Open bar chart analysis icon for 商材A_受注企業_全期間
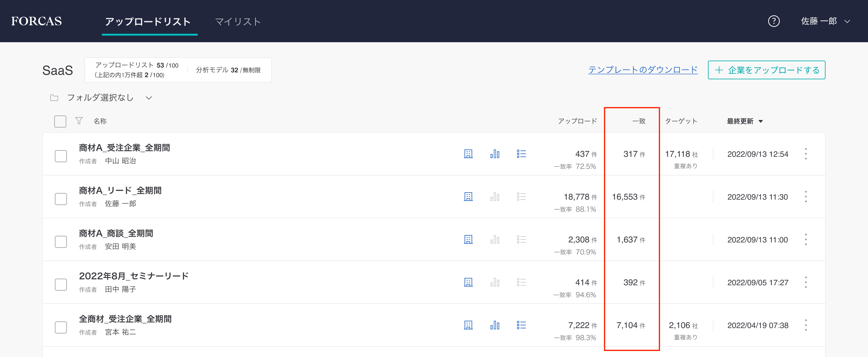The width and height of the screenshot is (868, 357). (x=495, y=154)
